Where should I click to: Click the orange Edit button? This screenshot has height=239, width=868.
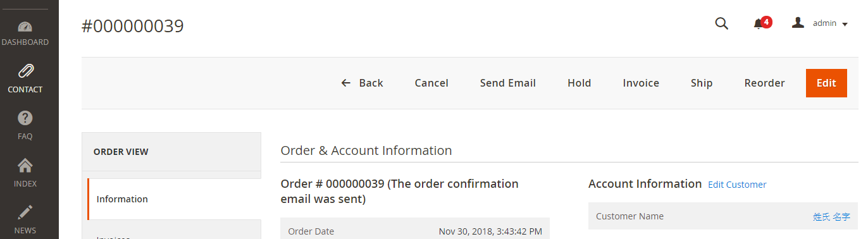coord(826,83)
